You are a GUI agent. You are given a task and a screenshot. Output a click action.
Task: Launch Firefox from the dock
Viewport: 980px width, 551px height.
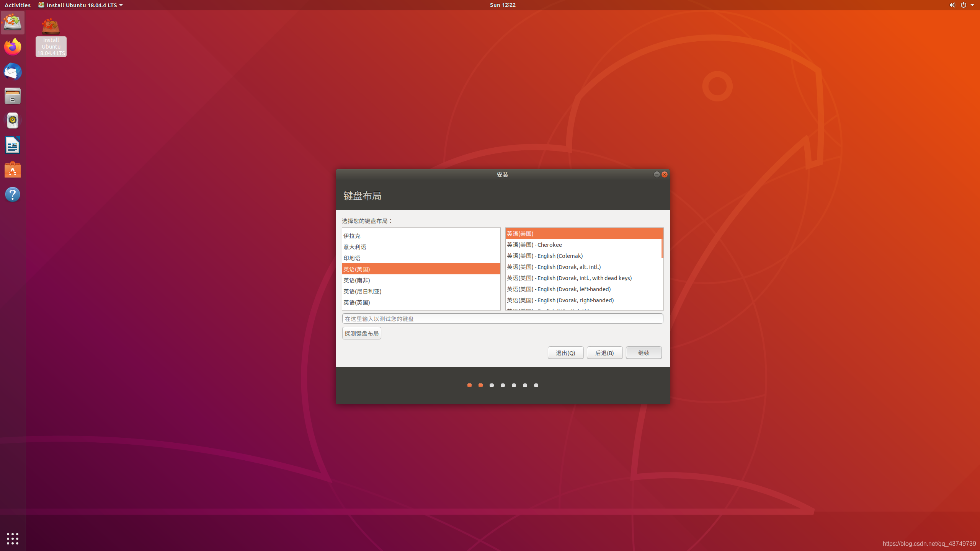(13, 47)
